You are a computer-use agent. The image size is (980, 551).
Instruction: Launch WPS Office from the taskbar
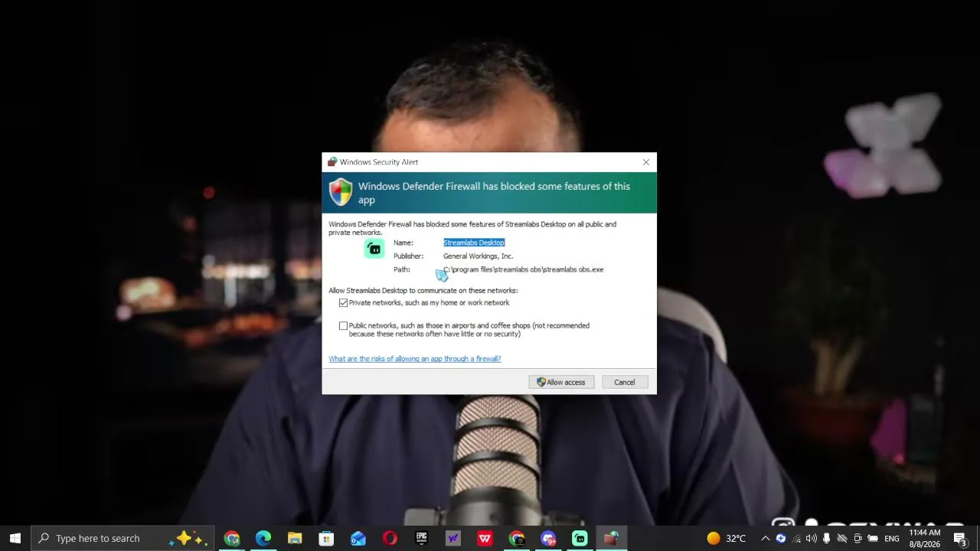click(x=485, y=538)
